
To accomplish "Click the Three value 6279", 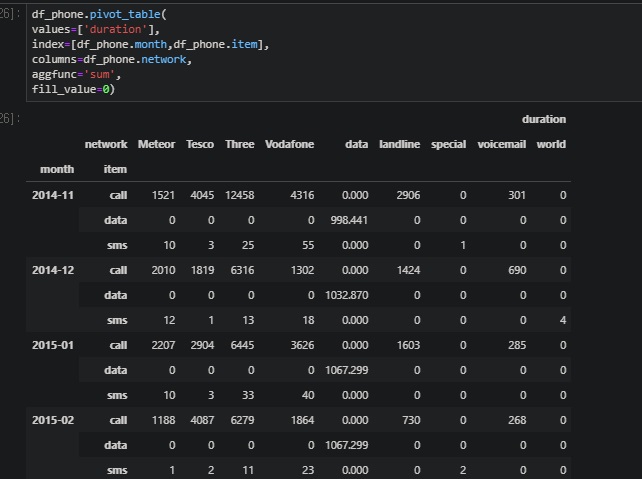I will [x=242, y=420].
